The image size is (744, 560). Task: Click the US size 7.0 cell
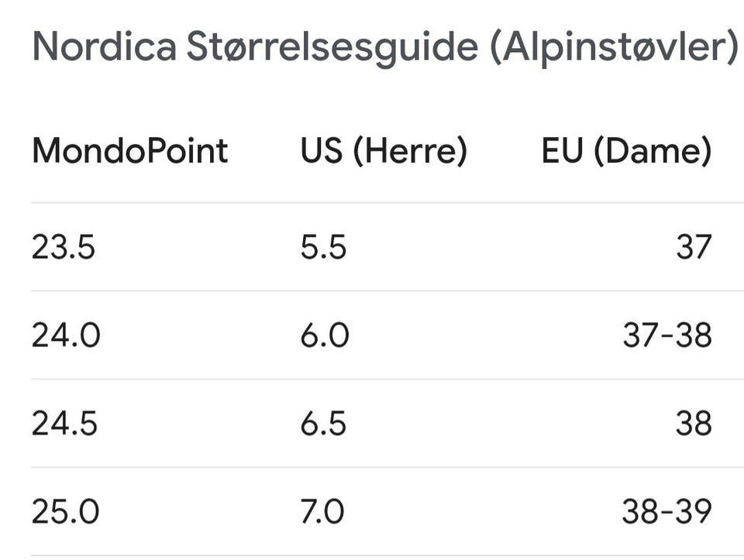coord(322,512)
